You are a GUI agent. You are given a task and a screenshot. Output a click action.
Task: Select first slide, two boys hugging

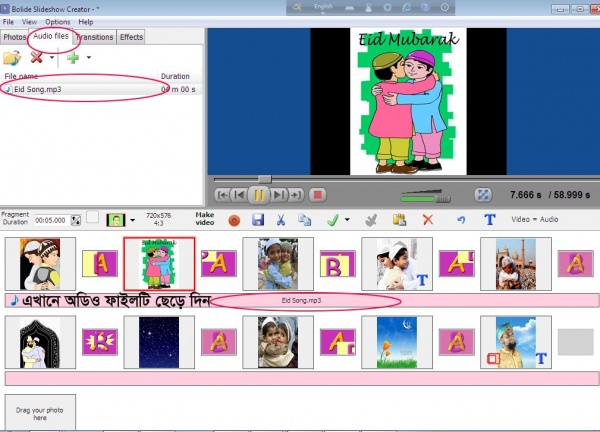[40, 264]
